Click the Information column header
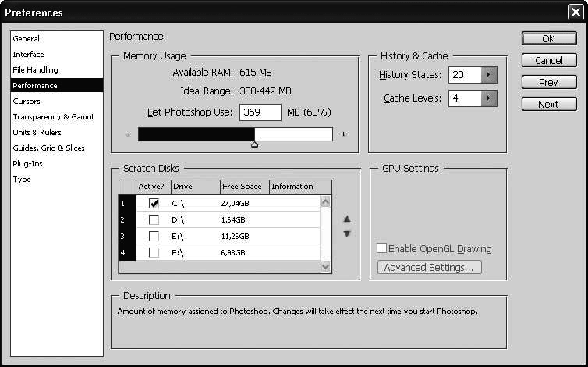 tap(300, 187)
